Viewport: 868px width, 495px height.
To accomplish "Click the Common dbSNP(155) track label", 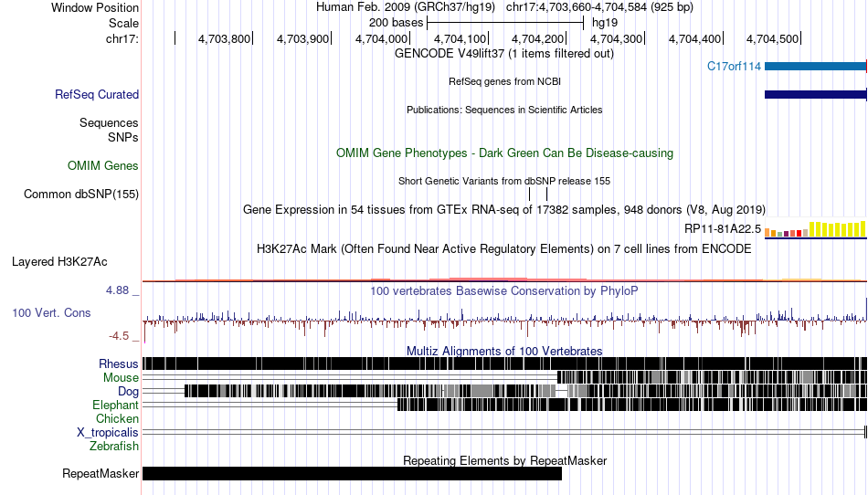I will [81, 195].
